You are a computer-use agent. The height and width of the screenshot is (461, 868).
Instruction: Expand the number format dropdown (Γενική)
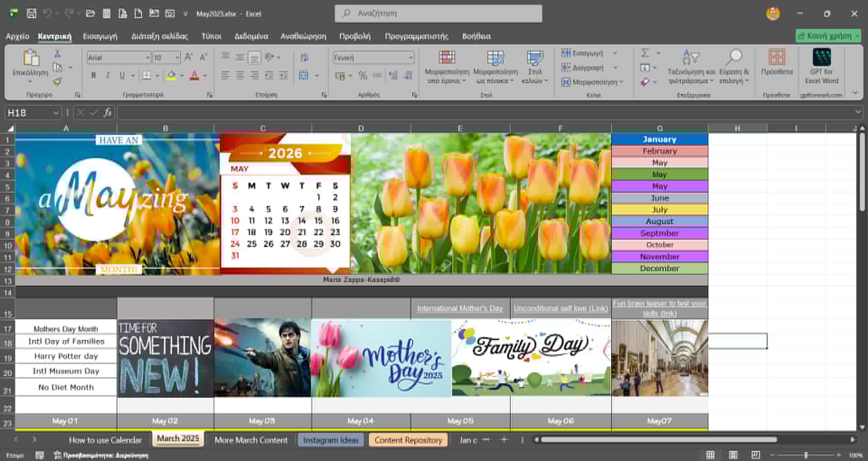point(410,58)
